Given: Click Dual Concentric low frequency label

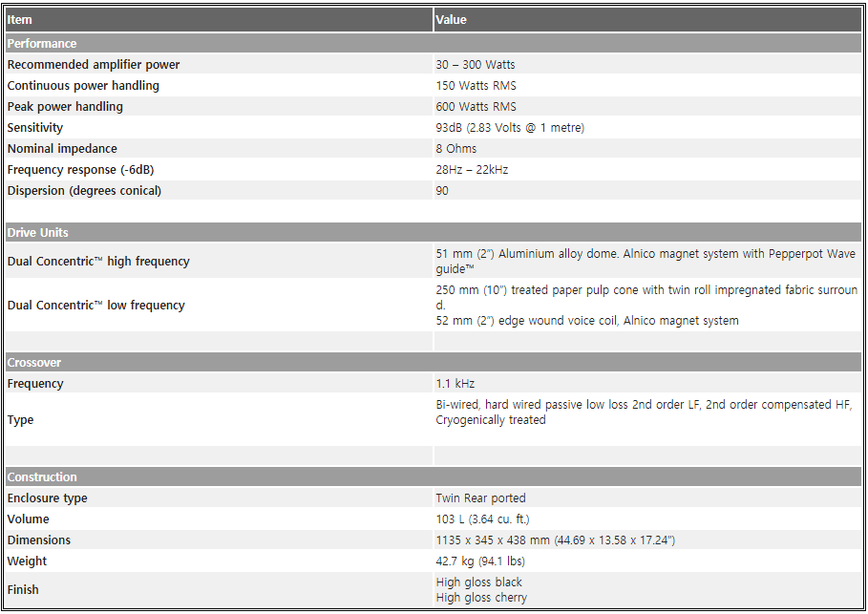Looking at the screenshot, I should point(96,305).
